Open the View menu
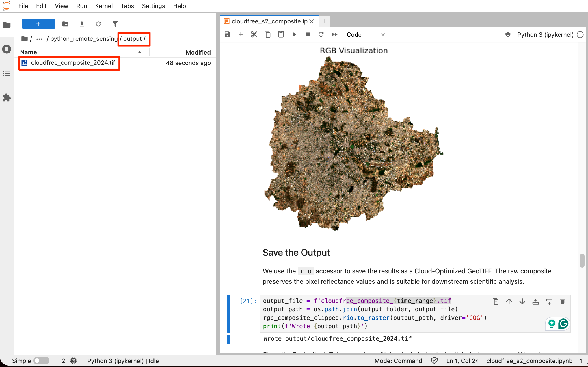 point(62,6)
